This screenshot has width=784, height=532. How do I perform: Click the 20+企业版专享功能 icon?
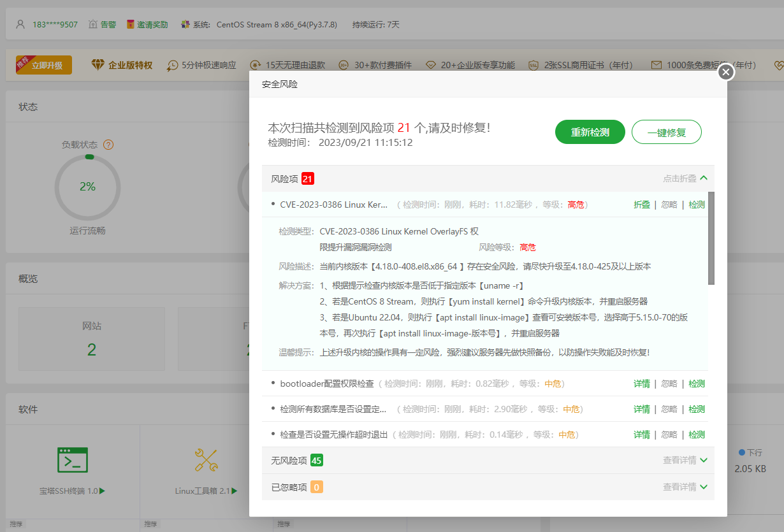[431, 65]
